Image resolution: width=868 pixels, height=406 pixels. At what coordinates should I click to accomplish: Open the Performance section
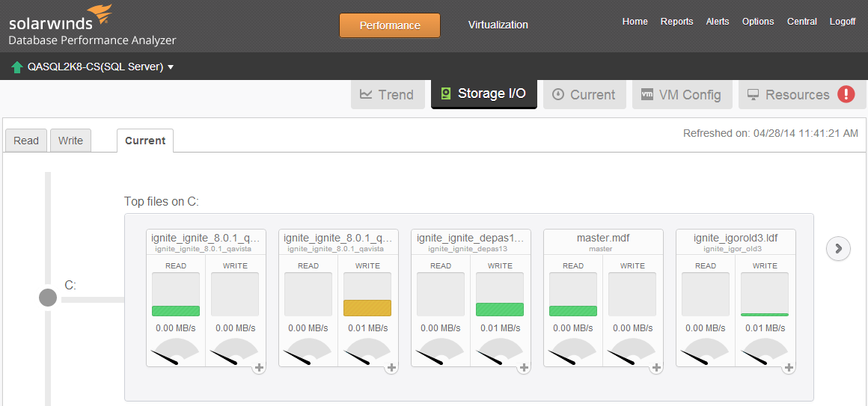point(390,25)
